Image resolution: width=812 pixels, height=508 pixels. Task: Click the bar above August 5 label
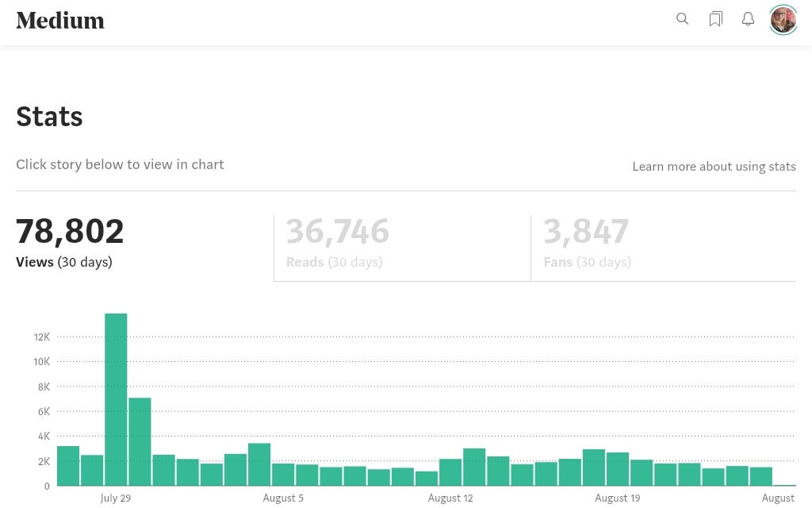tap(283, 475)
